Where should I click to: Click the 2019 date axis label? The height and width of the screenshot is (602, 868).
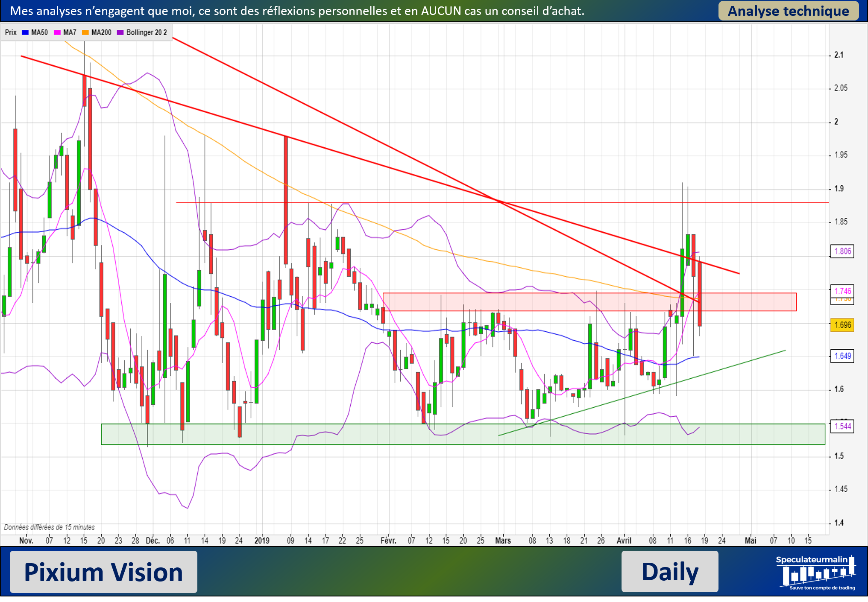pyautogui.click(x=262, y=541)
